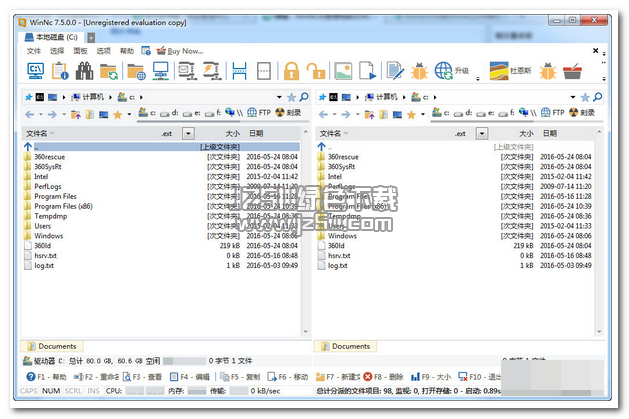This screenshot has width=629, height=419.
Task: Open the 选项 menu
Action: pyautogui.click(x=103, y=51)
